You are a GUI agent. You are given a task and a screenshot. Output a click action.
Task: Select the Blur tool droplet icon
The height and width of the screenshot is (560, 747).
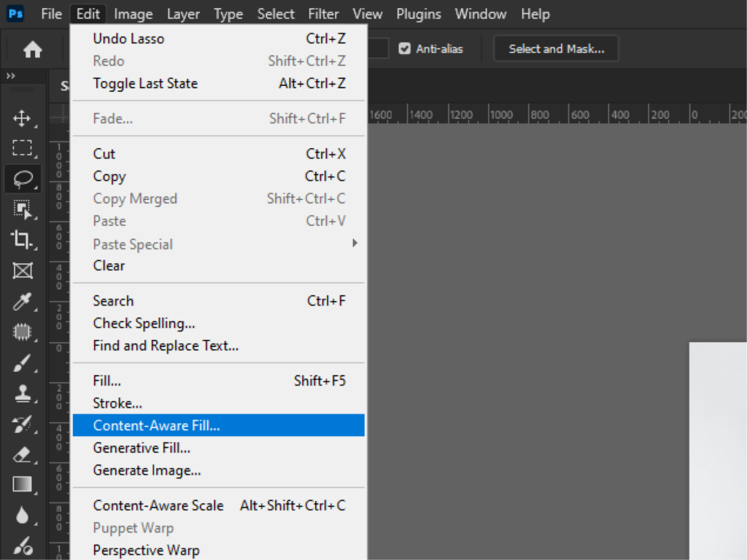23,515
